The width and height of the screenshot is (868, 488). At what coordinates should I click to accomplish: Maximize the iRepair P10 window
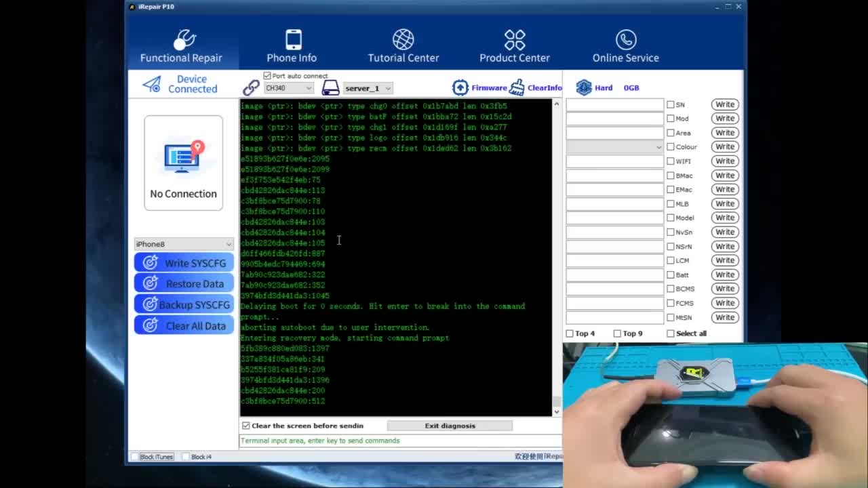(728, 7)
